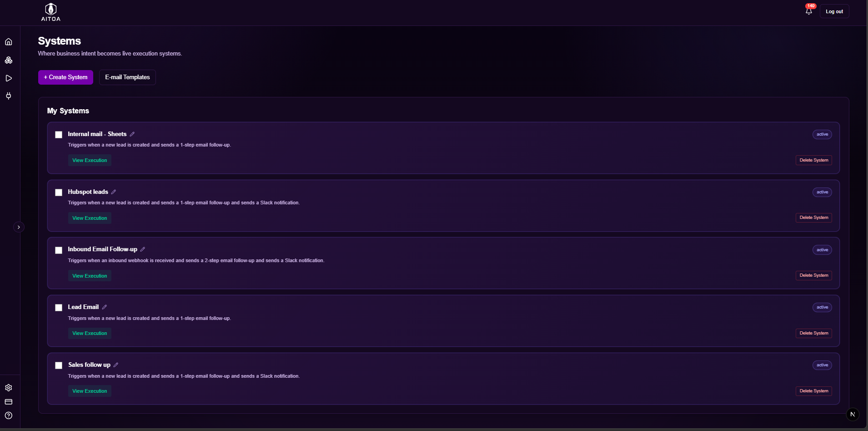The image size is (868, 431).
Task: Open the home icon in sidebar
Action: pos(9,42)
